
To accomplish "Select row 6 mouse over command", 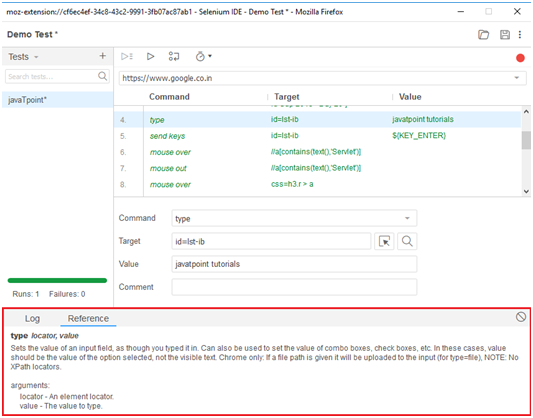I will (317, 152).
